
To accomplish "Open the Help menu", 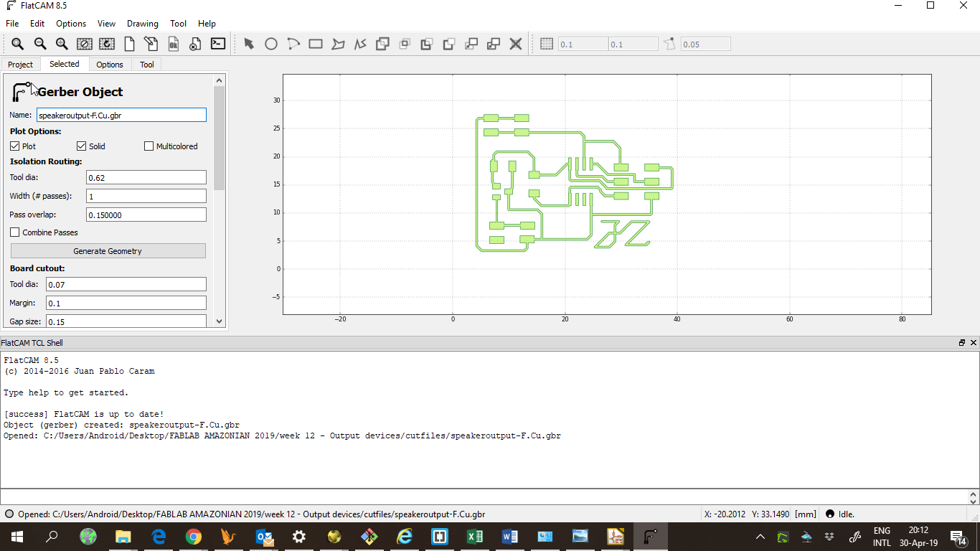I will [x=207, y=24].
